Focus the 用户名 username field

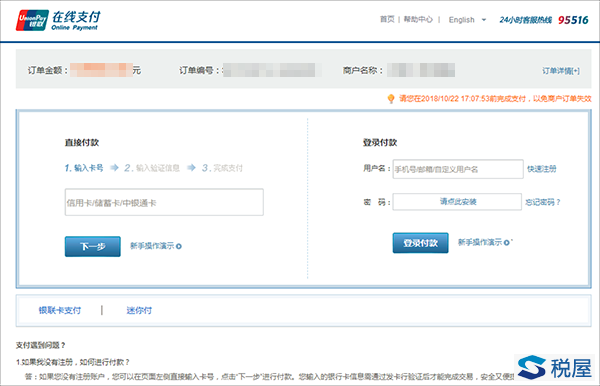coord(458,169)
